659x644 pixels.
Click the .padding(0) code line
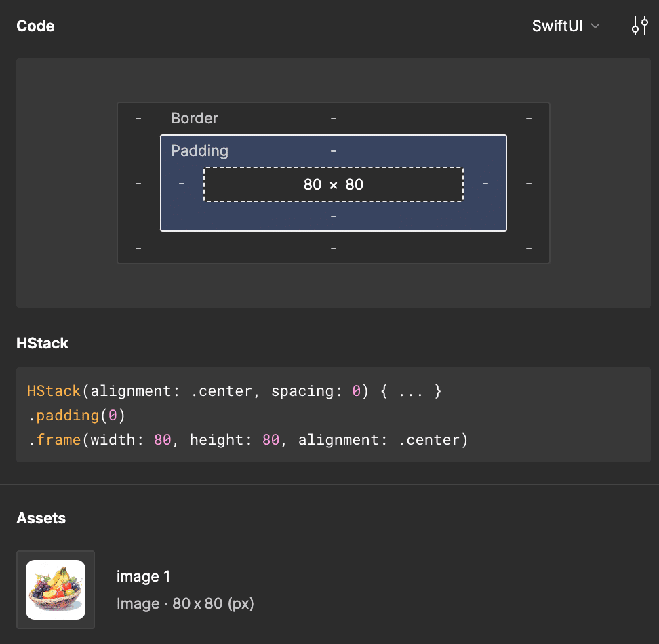[x=77, y=416]
